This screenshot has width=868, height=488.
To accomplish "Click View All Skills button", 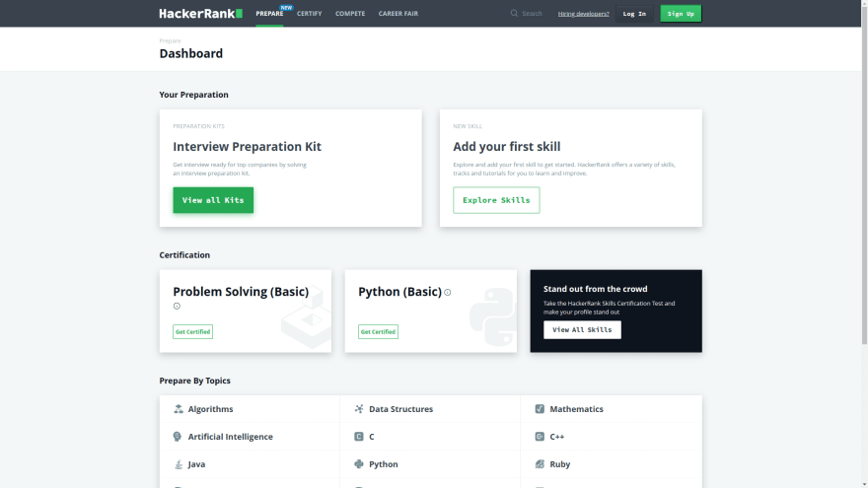I will point(582,329).
